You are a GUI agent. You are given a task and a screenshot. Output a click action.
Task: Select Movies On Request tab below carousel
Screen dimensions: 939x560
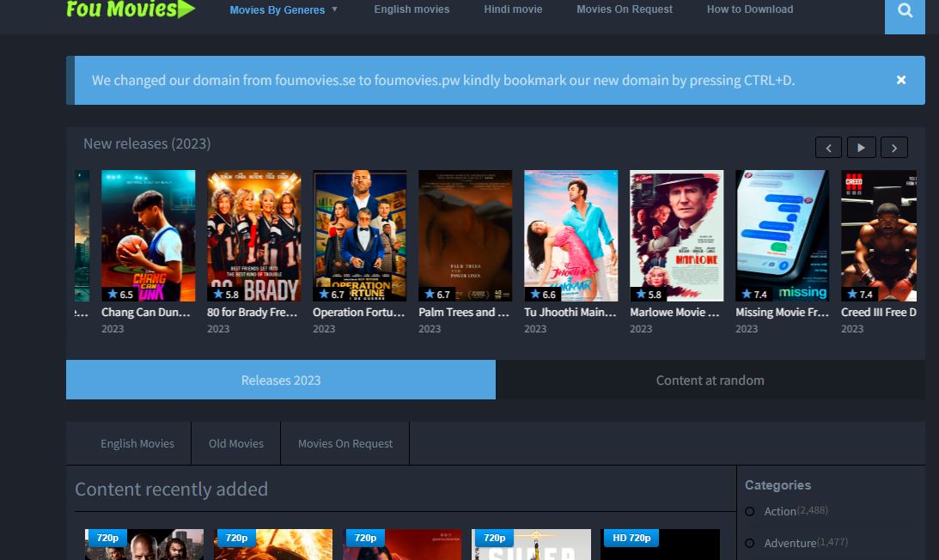tap(345, 444)
